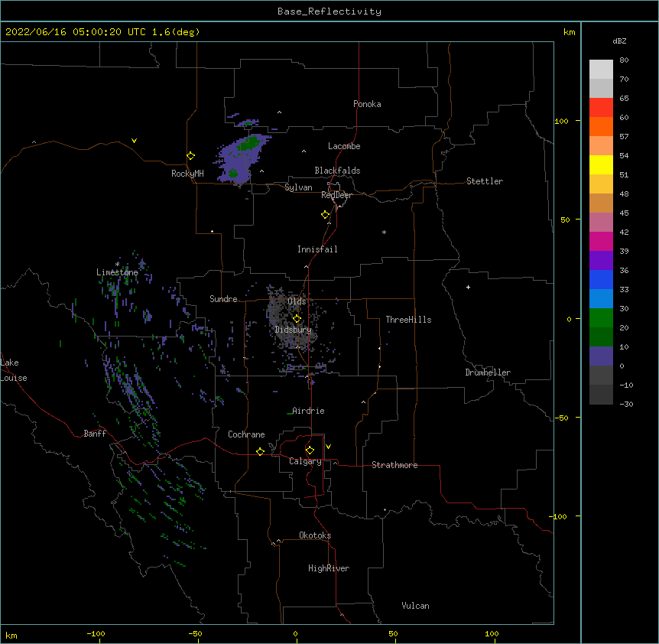Screen dimensions: 659x644
Task: Select the light gray 80-70 dBZ legend swatch
Action: point(601,70)
